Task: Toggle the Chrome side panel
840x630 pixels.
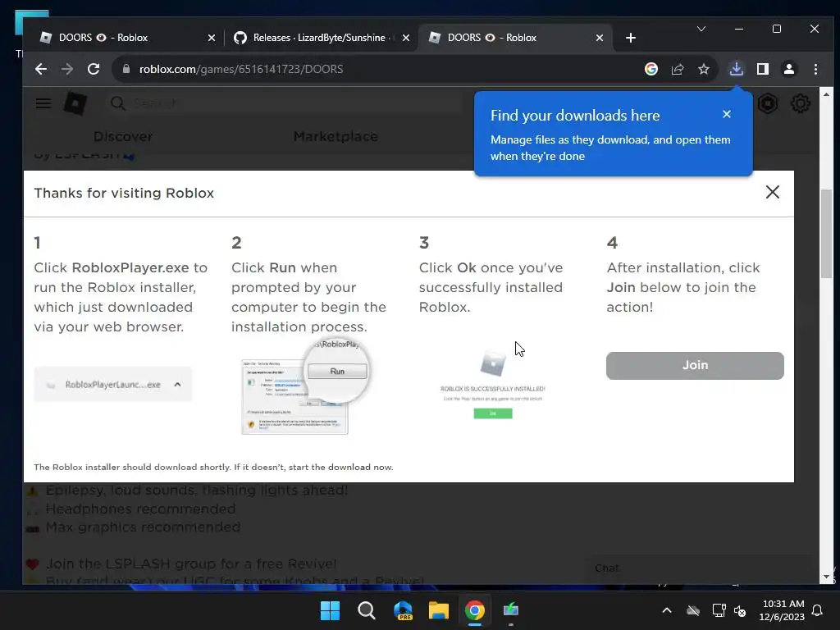Action: pos(763,69)
